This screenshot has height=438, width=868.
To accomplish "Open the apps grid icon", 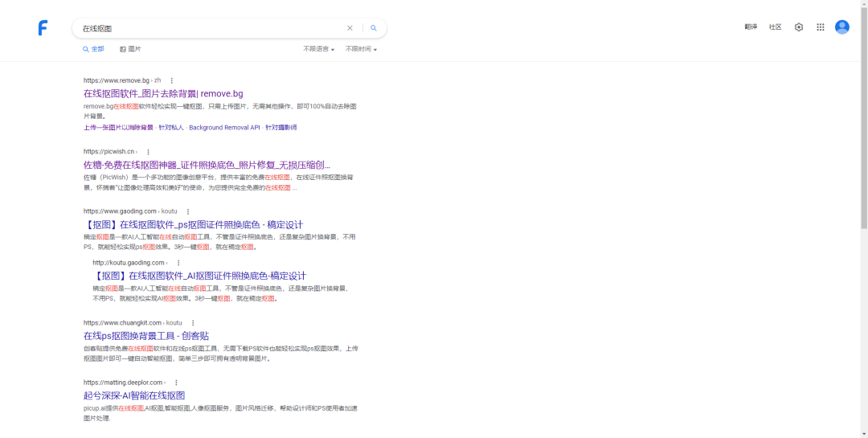I will tap(821, 27).
